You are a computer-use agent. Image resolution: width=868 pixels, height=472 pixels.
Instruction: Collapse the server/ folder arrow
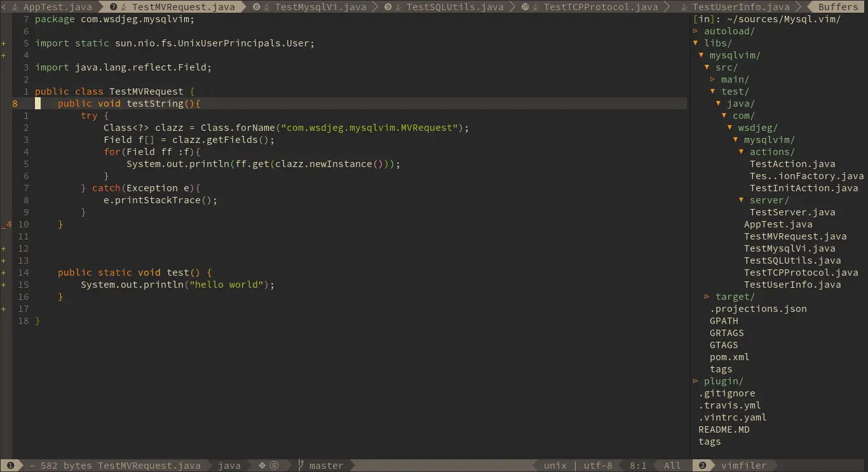(x=742, y=200)
